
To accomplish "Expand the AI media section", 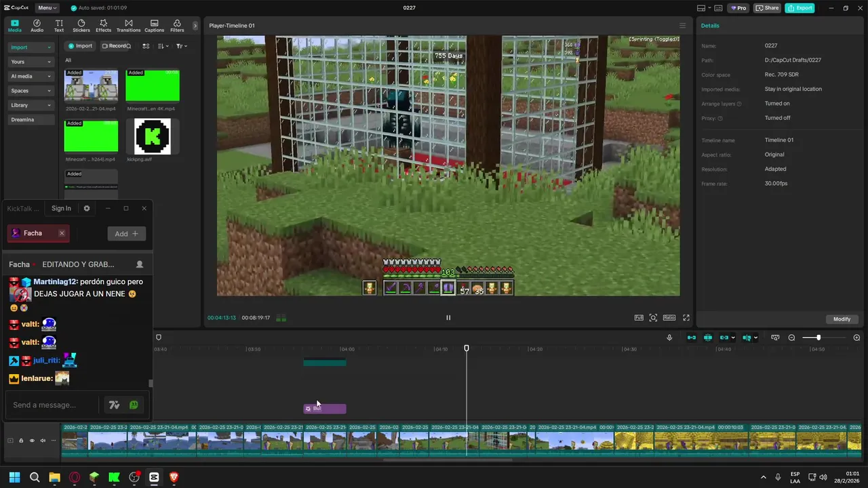I will [x=31, y=76].
